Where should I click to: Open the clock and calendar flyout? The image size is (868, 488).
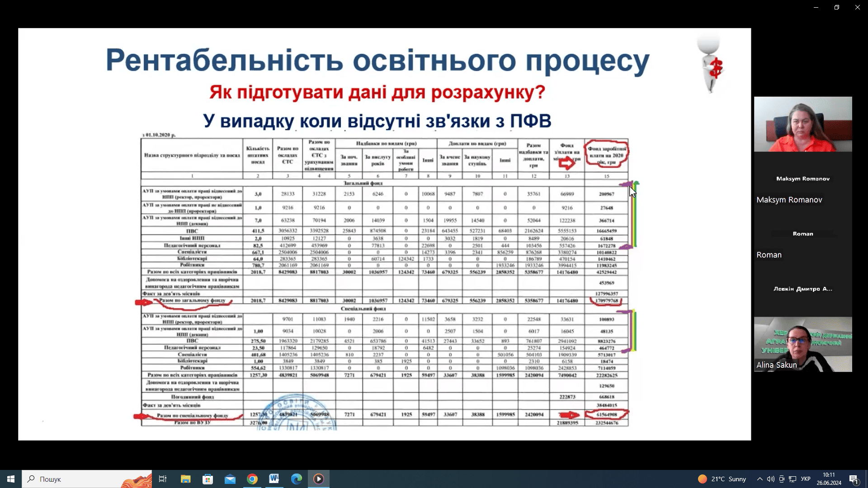pyautogui.click(x=829, y=479)
